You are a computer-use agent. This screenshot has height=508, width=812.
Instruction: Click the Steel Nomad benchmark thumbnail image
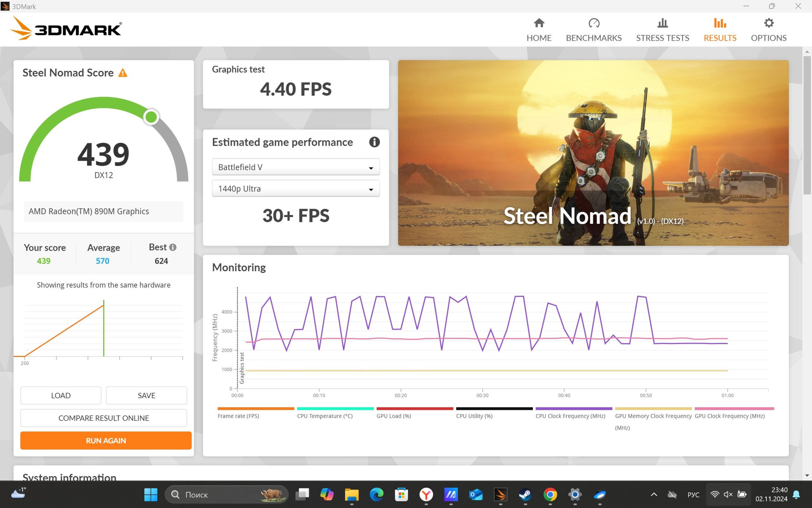pos(593,153)
